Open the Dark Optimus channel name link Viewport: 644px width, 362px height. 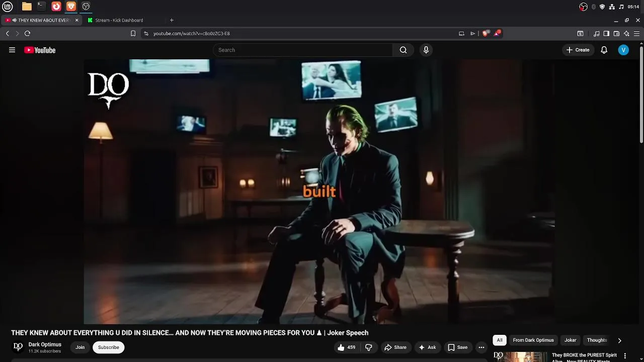tap(45, 344)
